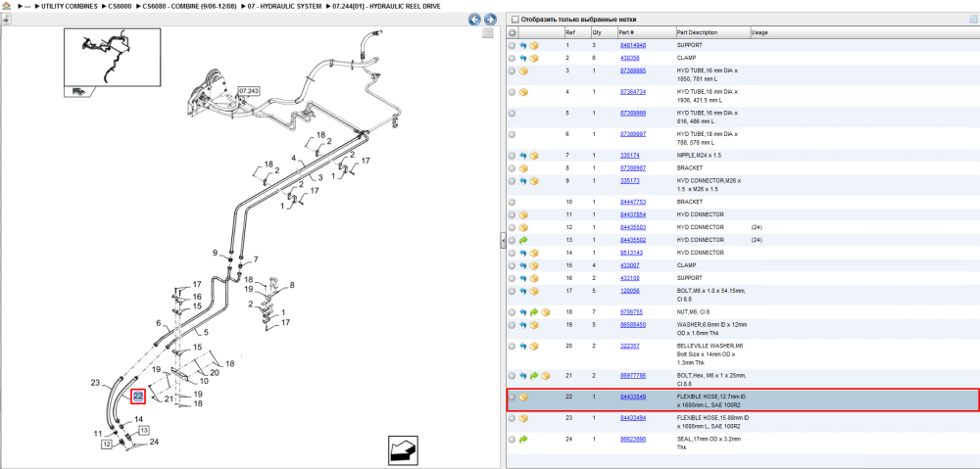Screen dimensions: 980x469
Task: Click blue replace arrow for NIPPLE, M24 row
Action: [523, 156]
